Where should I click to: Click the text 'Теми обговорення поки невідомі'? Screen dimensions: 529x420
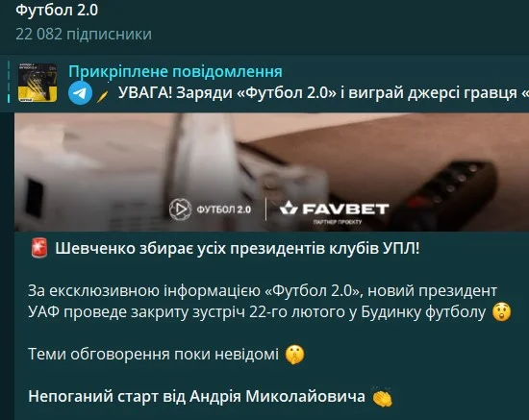pyautogui.click(x=154, y=355)
